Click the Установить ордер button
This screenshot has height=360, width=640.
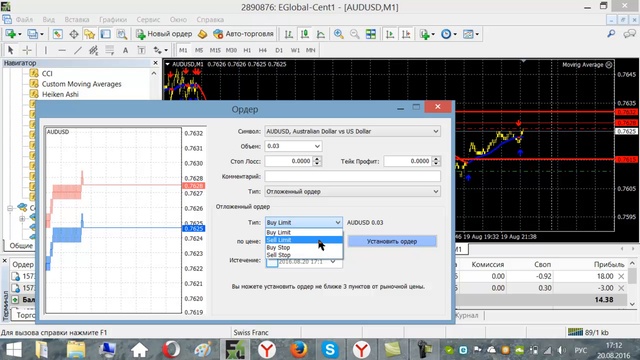[392, 241]
